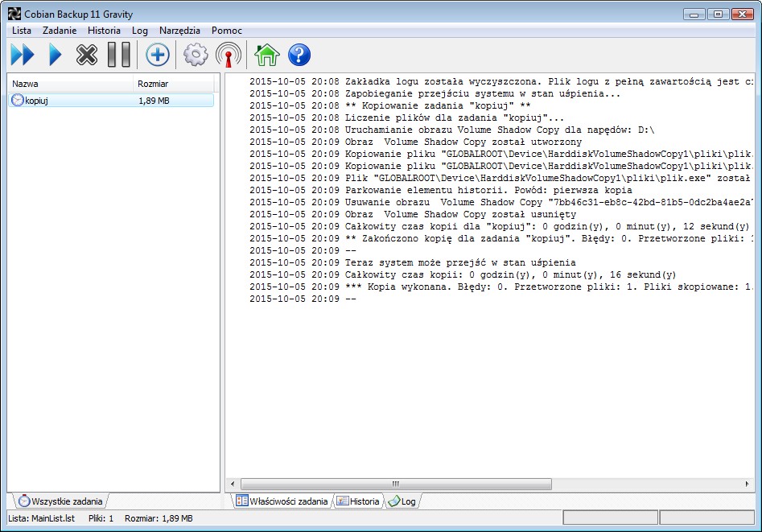
Task: Open the Log menu in the menu bar
Action: point(139,31)
